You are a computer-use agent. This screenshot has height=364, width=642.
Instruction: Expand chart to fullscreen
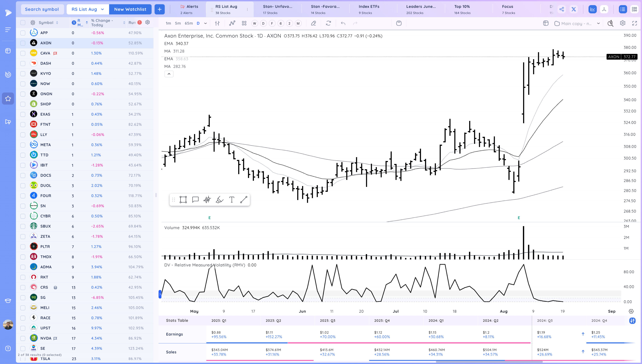635,23
